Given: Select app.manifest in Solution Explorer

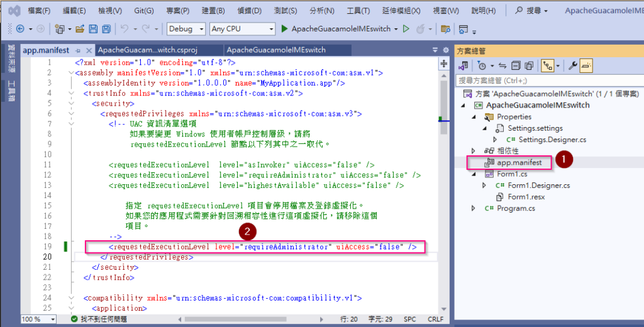Looking at the screenshot, I should pos(519,162).
